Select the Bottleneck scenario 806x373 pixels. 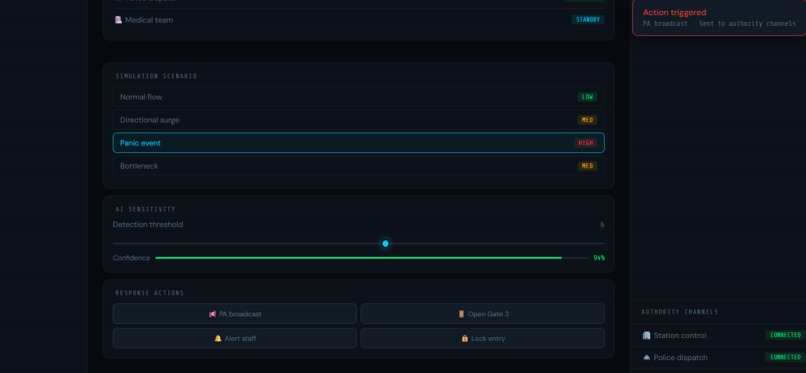tap(358, 166)
